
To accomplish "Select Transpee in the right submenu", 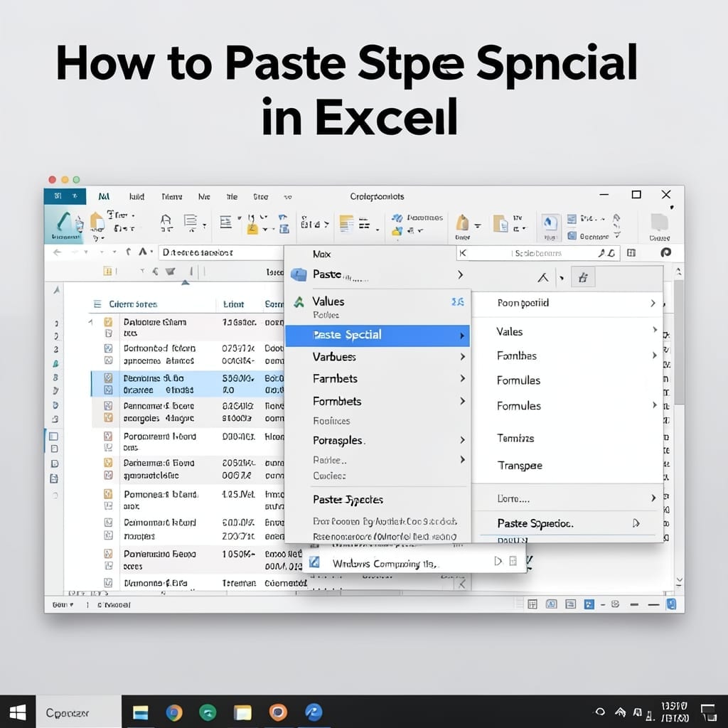I will [x=520, y=465].
